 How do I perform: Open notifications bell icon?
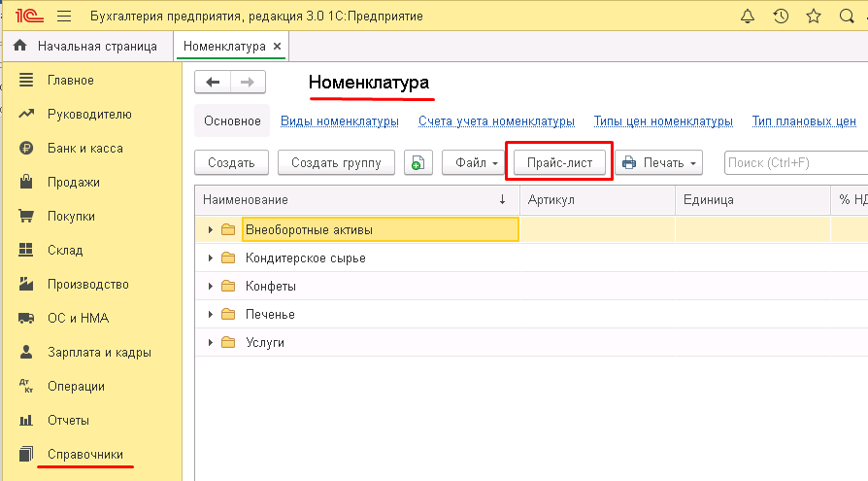pos(748,17)
